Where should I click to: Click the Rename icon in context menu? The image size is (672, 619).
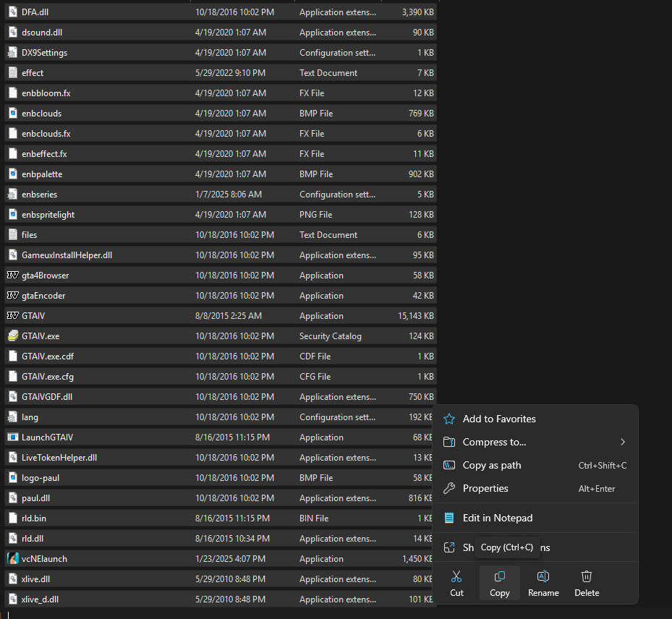coord(543,576)
